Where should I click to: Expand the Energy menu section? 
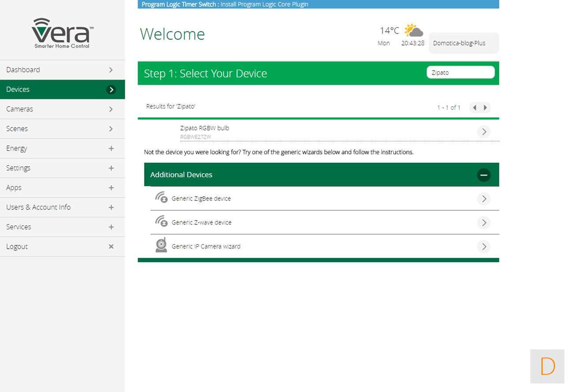pos(111,149)
